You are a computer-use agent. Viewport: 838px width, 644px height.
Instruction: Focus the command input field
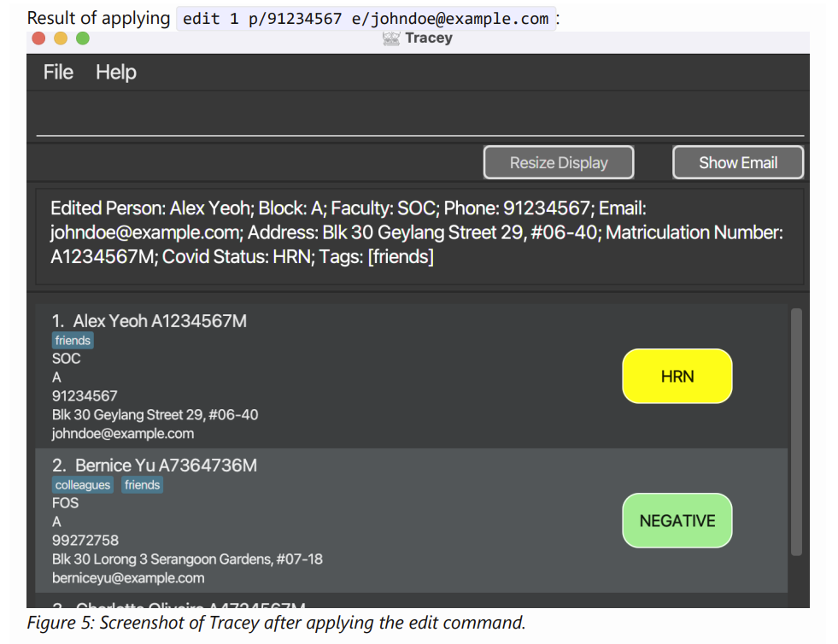420,119
